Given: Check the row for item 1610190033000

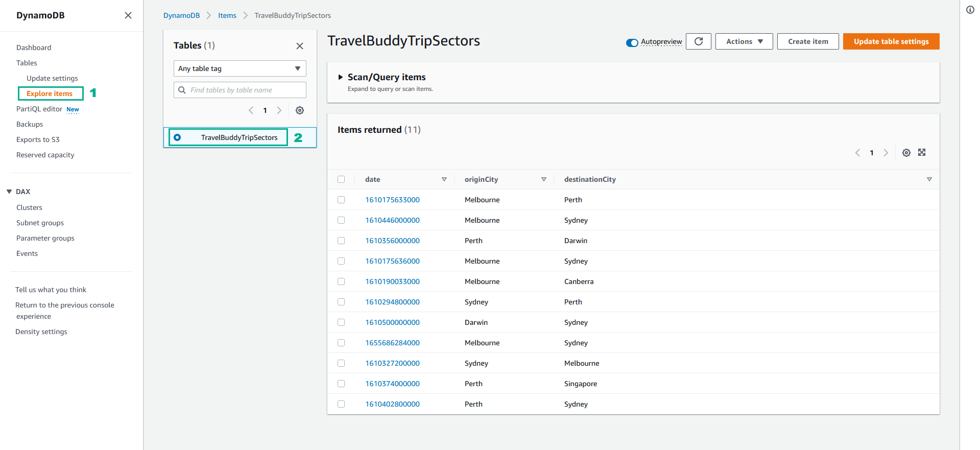Looking at the screenshot, I should pos(341,281).
